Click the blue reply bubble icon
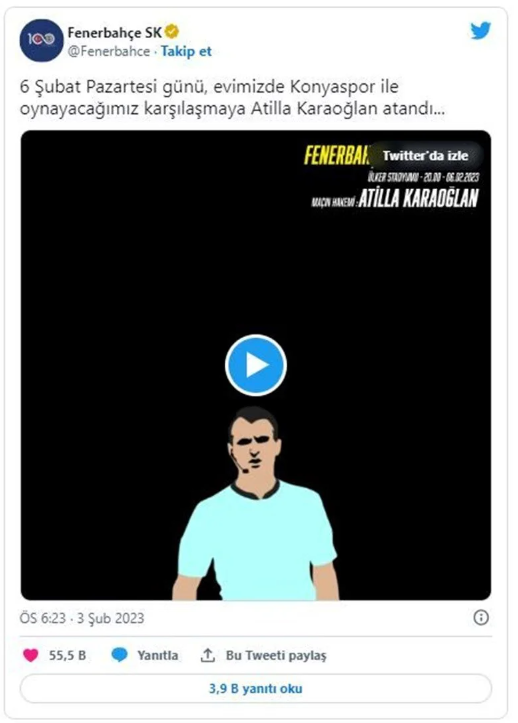Screen dimensions: 518x723 [119, 655]
